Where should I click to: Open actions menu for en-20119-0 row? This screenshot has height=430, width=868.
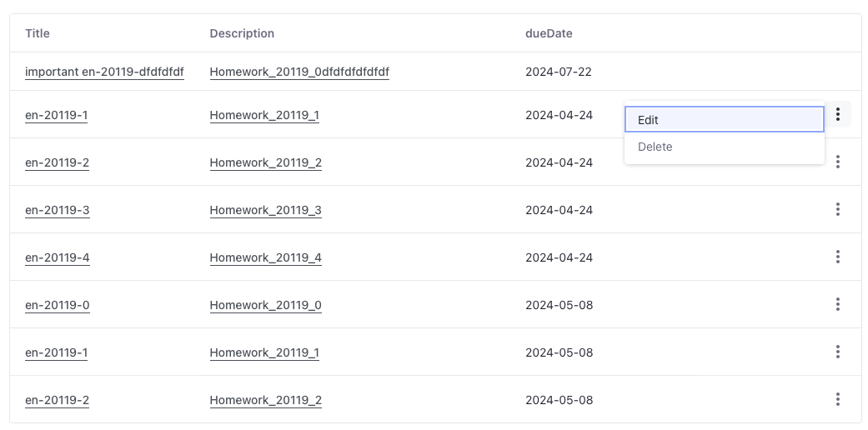837,305
